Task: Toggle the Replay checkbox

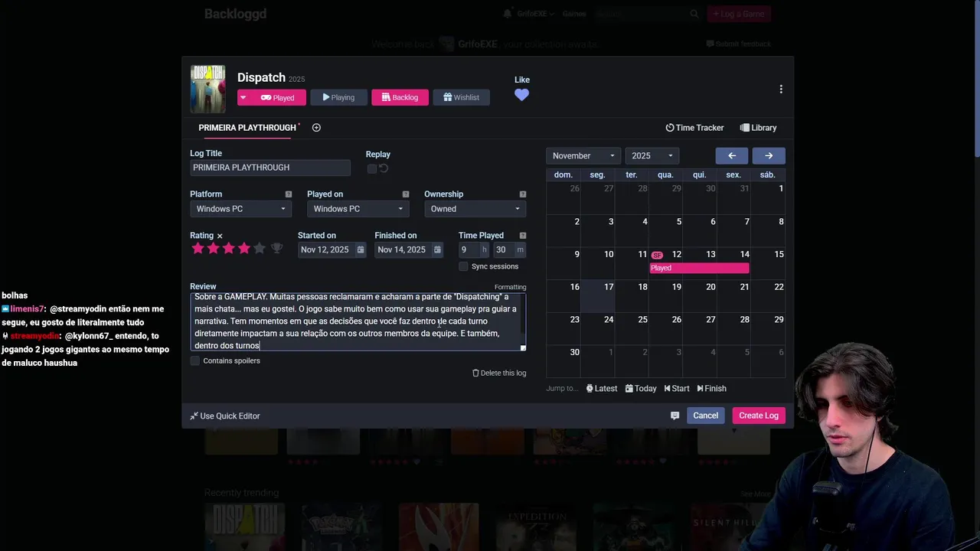Action: coord(372,168)
